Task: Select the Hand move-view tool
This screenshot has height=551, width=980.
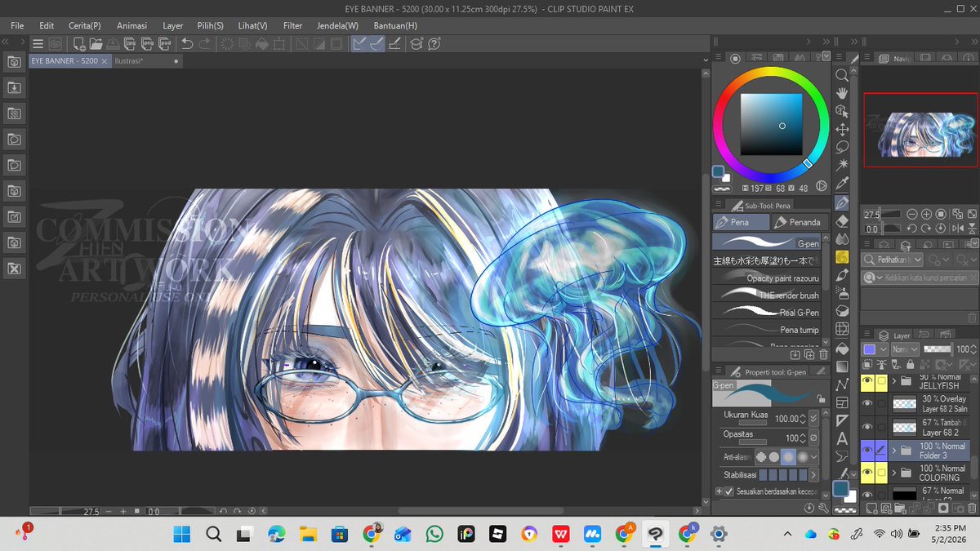Action: [842, 93]
